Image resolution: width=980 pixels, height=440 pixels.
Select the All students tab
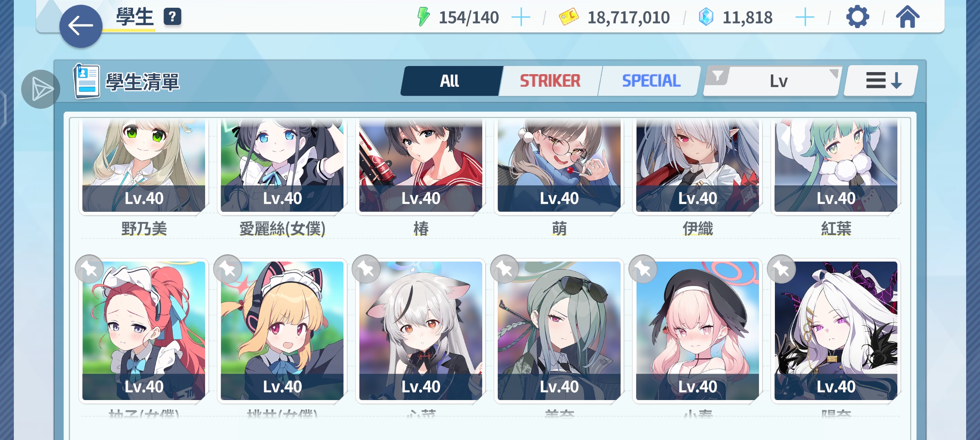[x=451, y=81]
